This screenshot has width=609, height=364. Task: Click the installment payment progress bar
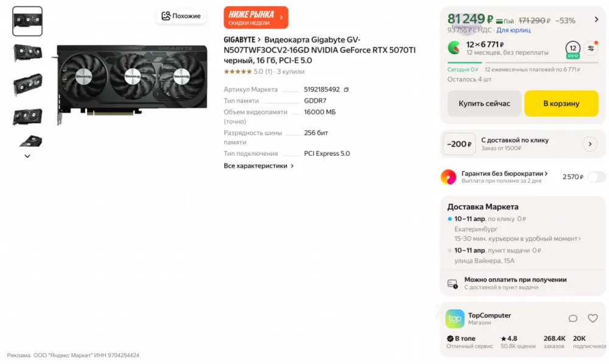pos(522,62)
